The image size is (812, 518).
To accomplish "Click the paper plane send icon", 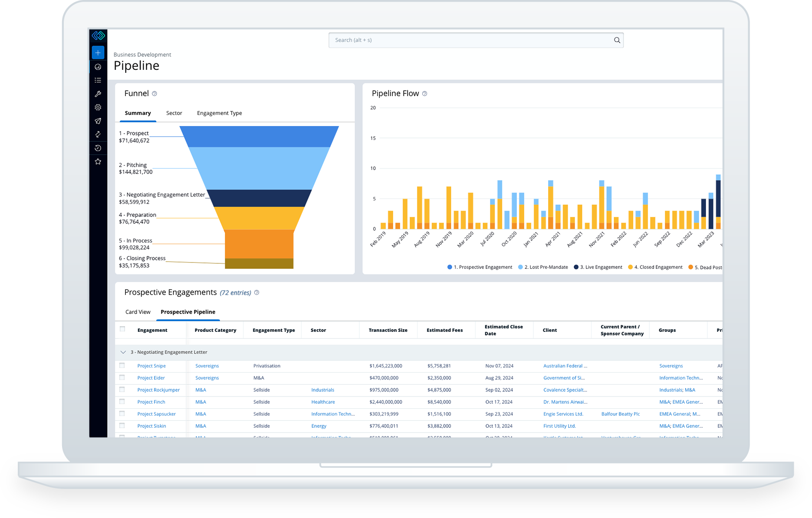I will (98, 121).
